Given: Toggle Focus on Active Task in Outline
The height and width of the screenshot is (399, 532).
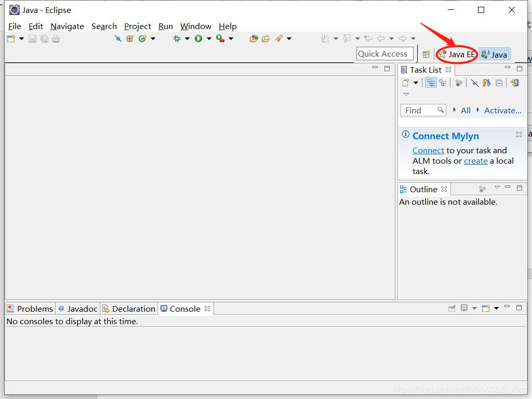Looking at the screenshot, I should (x=482, y=188).
